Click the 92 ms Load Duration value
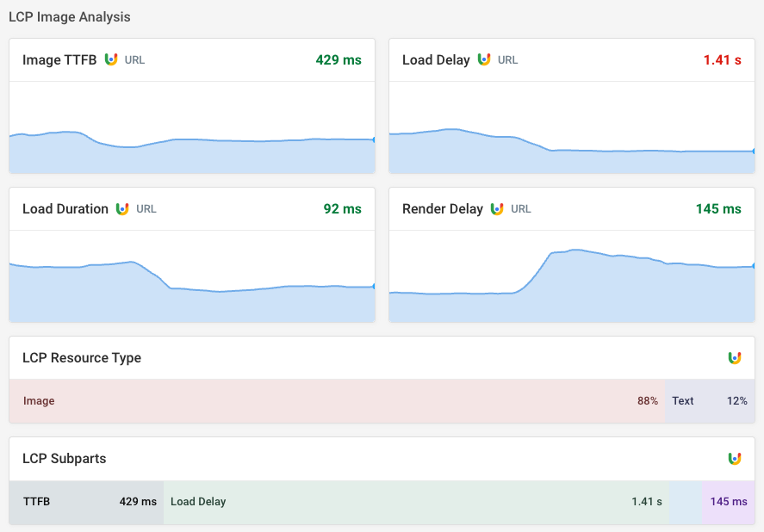Image resolution: width=764 pixels, height=532 pixels. point(342,208)
